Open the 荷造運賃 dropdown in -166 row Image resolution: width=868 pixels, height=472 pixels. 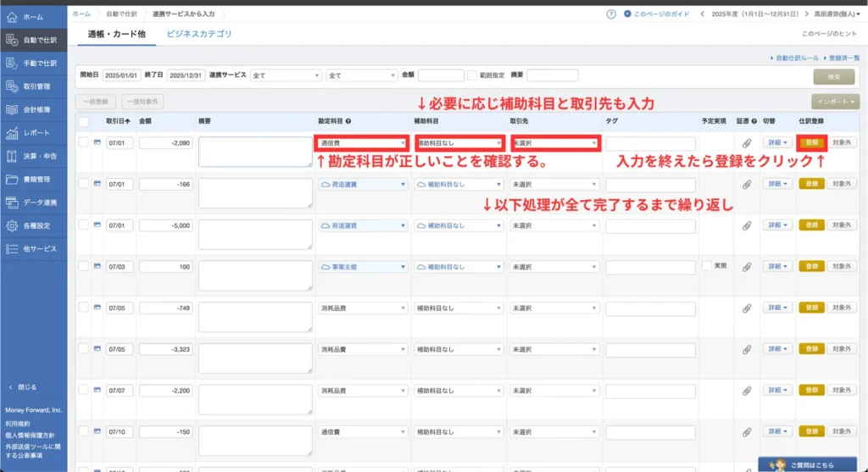(x=363, y=184)
